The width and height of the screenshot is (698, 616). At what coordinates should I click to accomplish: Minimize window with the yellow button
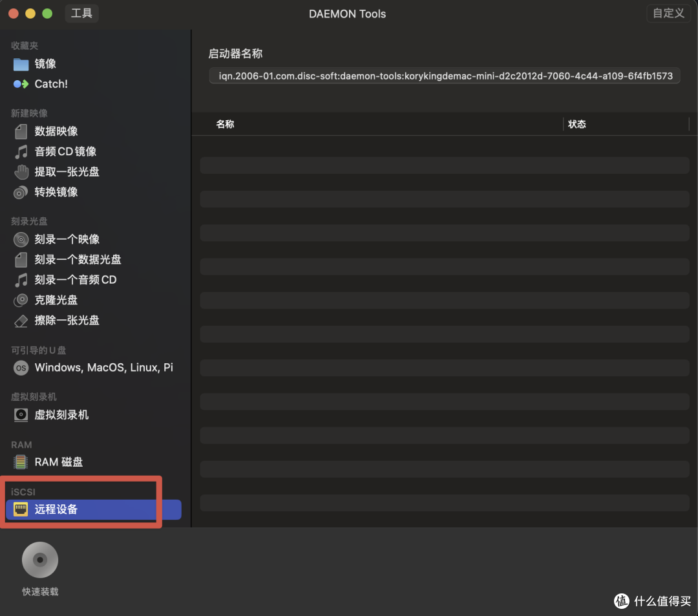point(30,14)
